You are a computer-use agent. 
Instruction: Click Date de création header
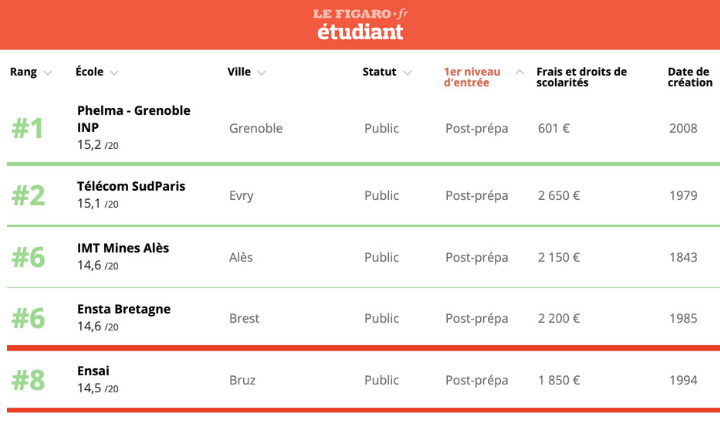tap(689, 77)
